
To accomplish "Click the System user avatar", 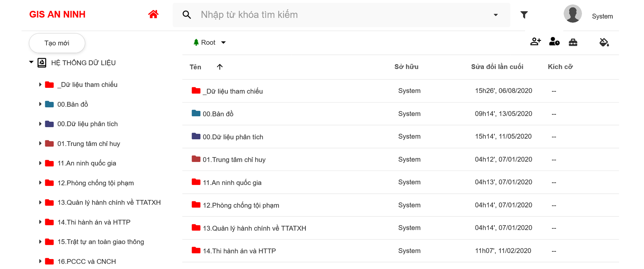I will (572, 14).
